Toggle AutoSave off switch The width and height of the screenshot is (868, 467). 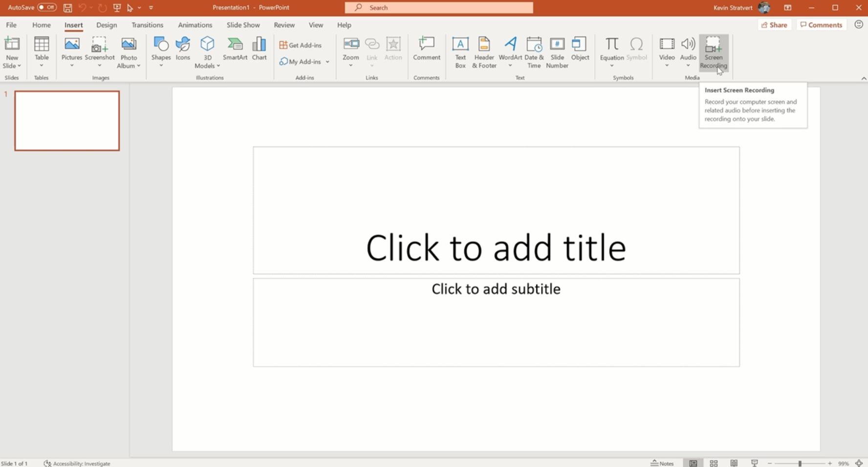click(x=45, y=7)
